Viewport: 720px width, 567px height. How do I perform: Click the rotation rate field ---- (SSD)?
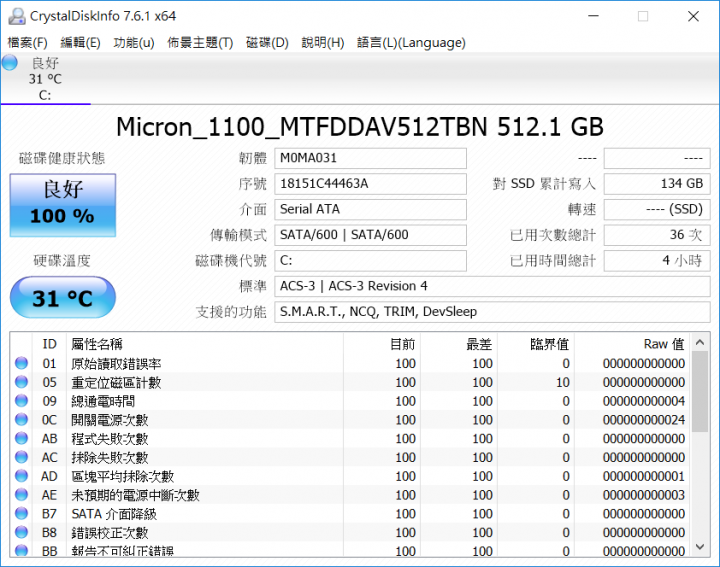(657, 209)
